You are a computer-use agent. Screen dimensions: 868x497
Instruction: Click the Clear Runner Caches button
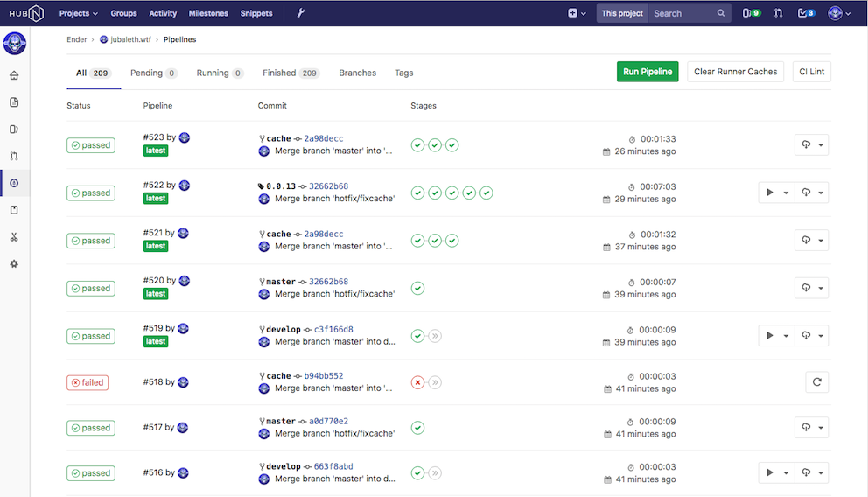pos(735,72)
